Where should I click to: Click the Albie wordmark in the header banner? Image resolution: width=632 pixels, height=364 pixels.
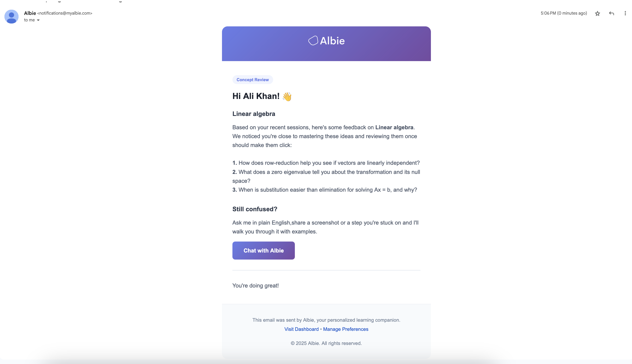pos(332,41)
